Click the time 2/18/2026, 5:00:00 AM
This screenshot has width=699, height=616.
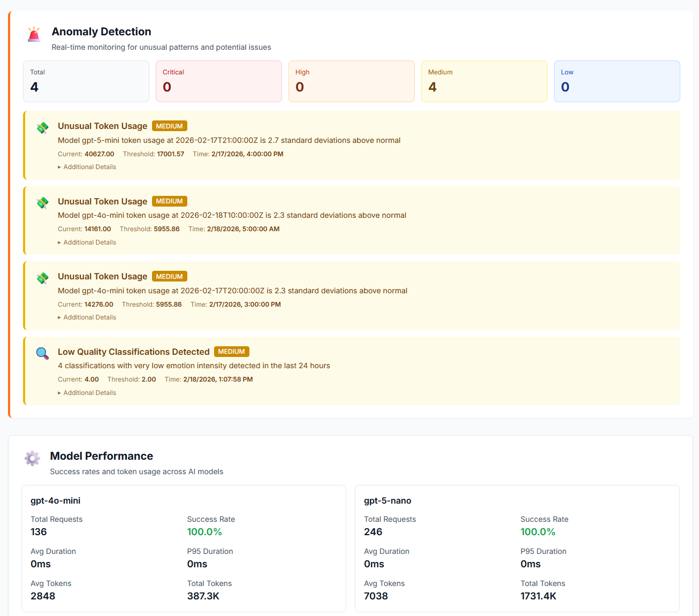pos(243,229)
